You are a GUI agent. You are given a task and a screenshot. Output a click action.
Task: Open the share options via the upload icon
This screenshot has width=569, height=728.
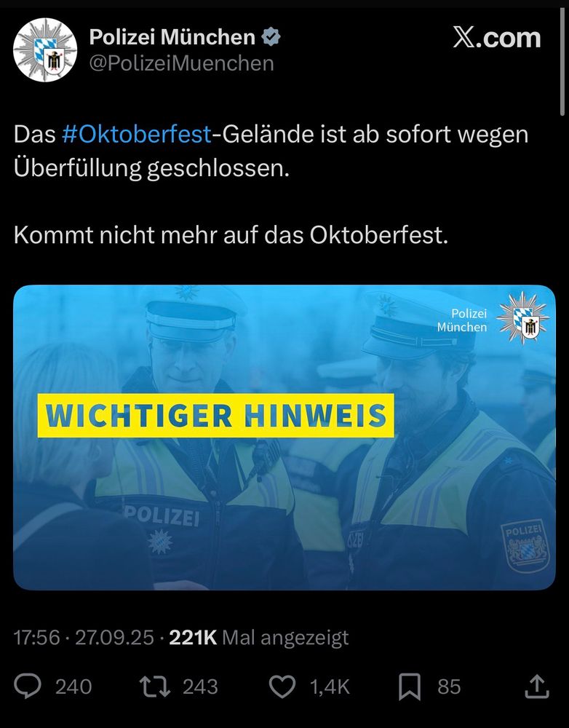click(537, 687)
